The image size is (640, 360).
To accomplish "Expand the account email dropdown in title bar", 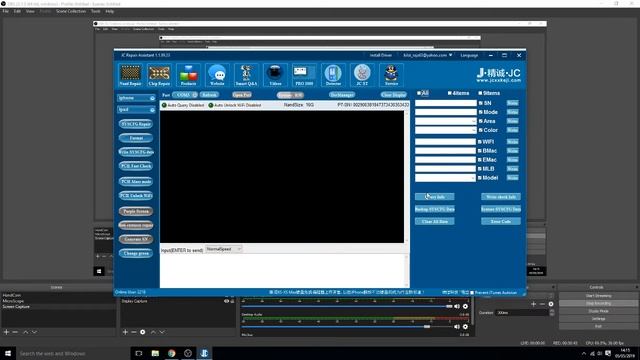I will click(451, 55).
